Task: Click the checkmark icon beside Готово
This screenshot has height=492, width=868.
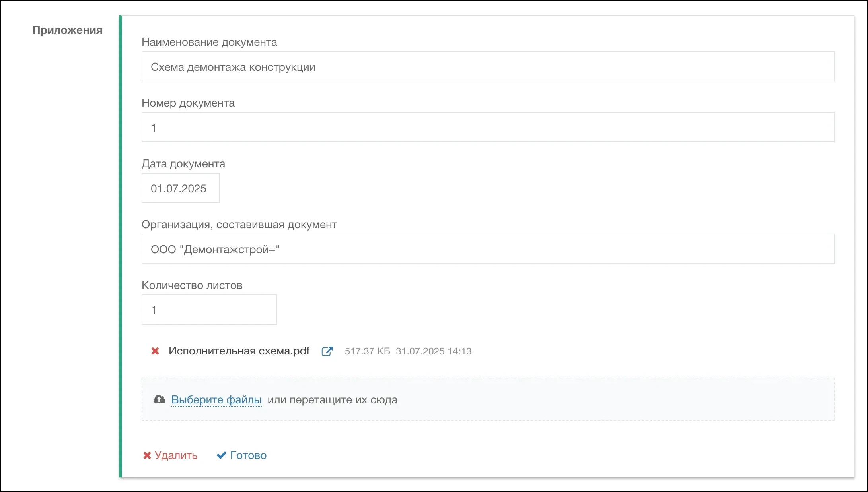Action: tap(221, 455)
